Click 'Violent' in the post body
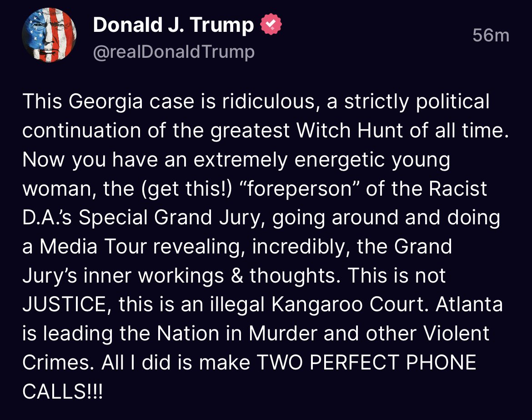 (x=457, y=333)
